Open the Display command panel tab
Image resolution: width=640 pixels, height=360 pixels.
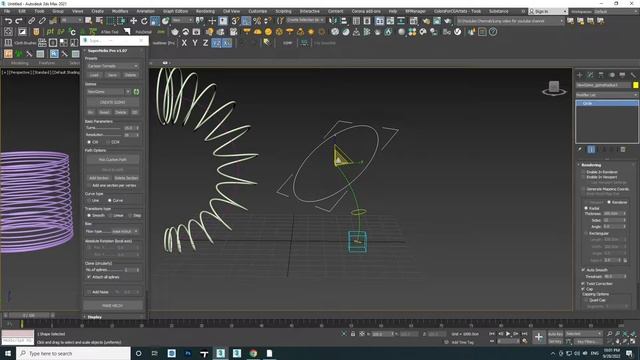click(x=622, y=75)
